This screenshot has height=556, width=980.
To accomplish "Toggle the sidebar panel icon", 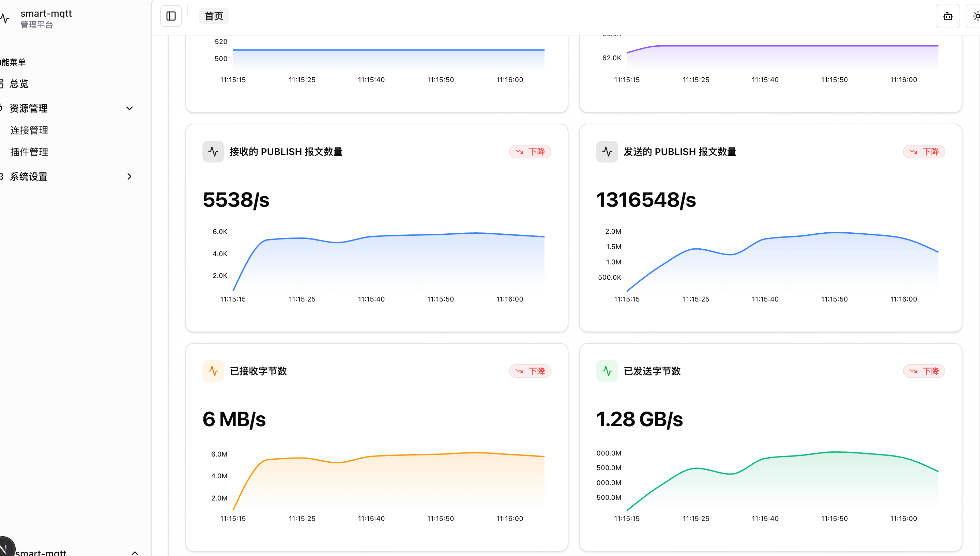I will pyautogui.click(x=171, y=16).
